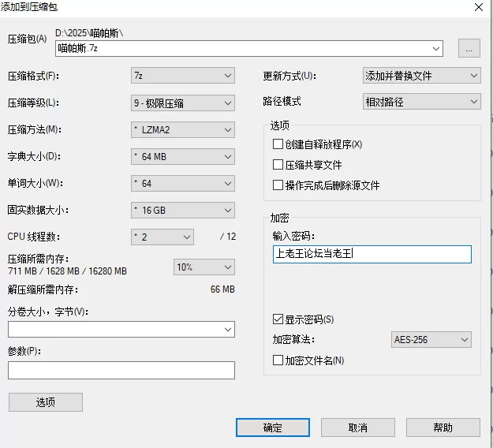Open the LZMA2 compression method dropdown
The image size is (493, 448).
click(183, 129)
